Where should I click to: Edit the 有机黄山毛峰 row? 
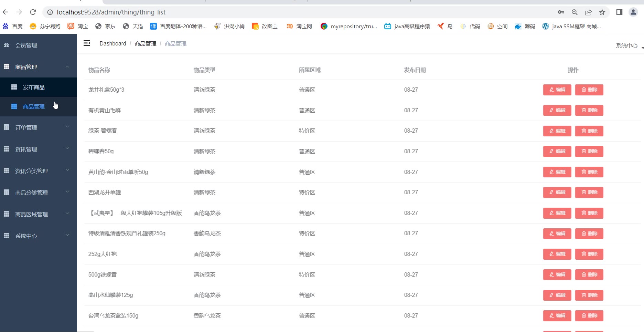click(557, 111)
